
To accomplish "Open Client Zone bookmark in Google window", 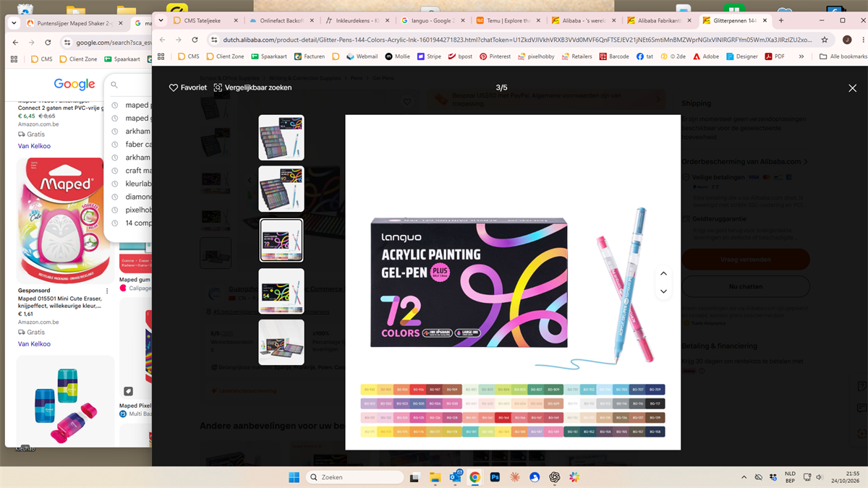I will tap(79, 59).
